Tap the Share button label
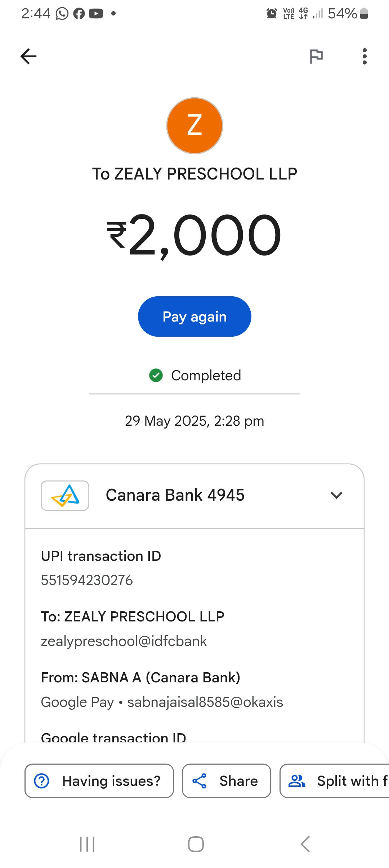This screenshot has width=389, height=868. click(x=238, y=781)
